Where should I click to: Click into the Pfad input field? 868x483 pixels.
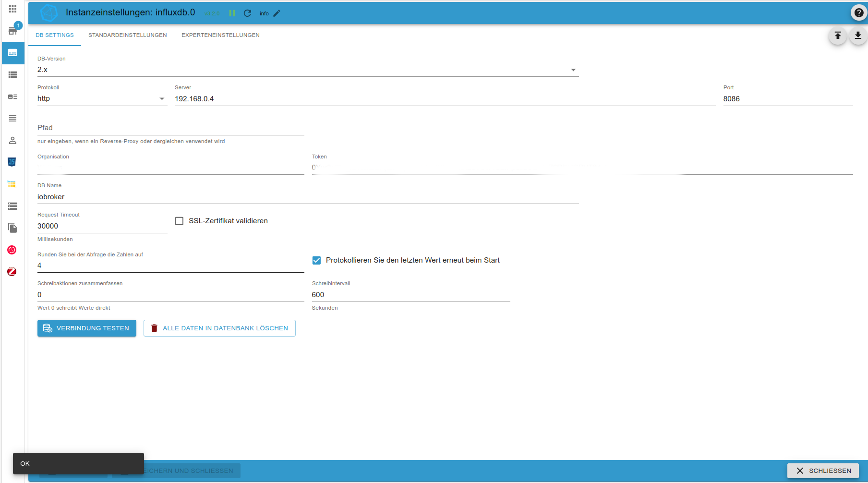tap(171, 128)
